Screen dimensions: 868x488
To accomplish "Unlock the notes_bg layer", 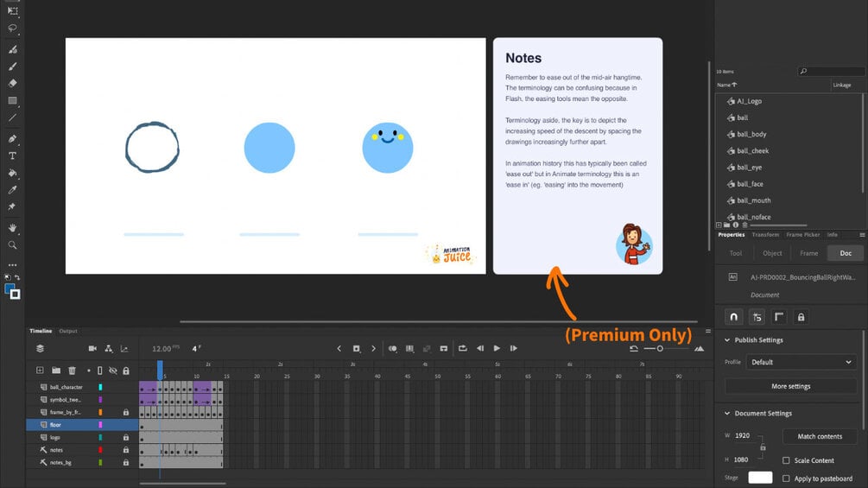I will click(x=126, y=463).
